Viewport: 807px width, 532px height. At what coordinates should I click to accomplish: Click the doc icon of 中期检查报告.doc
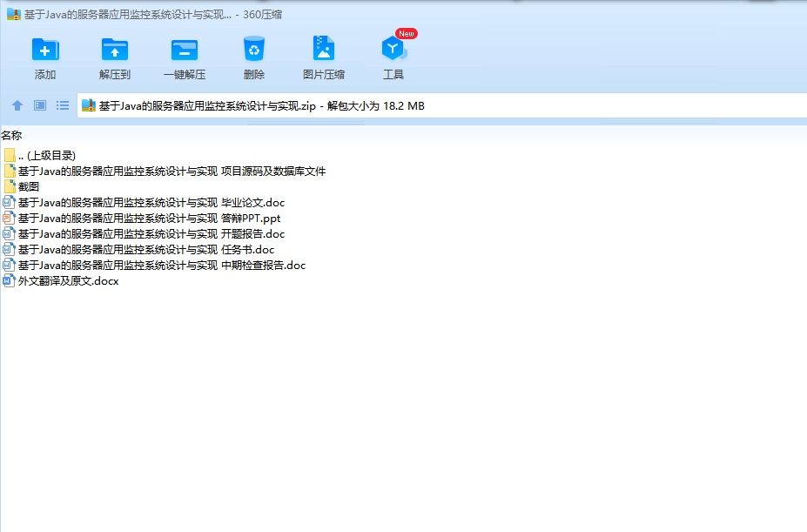pos(9,266)
